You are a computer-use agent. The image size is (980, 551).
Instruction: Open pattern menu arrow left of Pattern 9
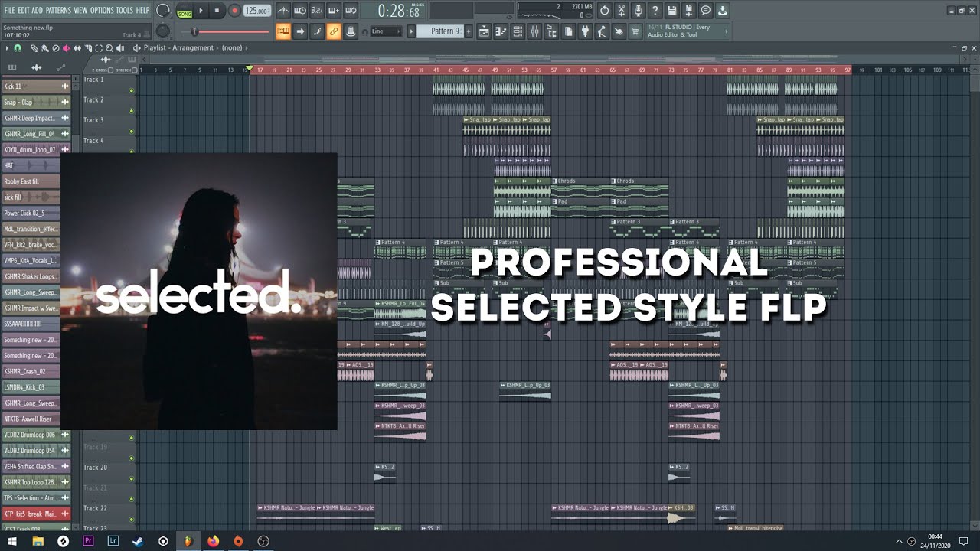point(411,31)
